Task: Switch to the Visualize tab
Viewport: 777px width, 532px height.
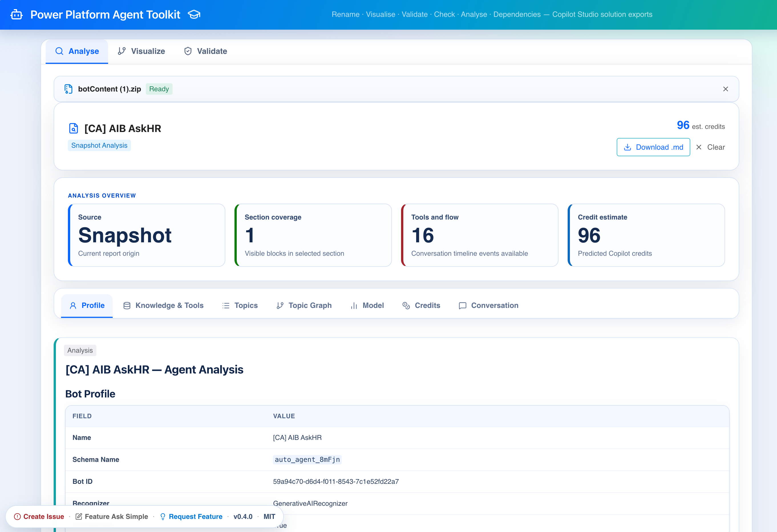Action: [x=141, y=51]
